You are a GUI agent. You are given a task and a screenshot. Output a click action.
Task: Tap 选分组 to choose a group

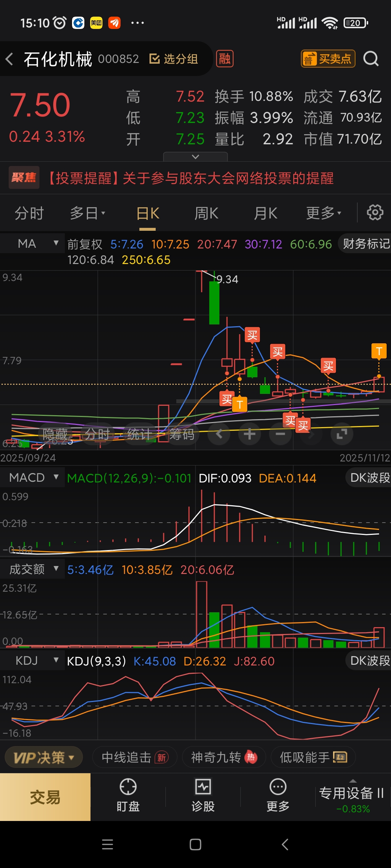(x=174, y=59)
